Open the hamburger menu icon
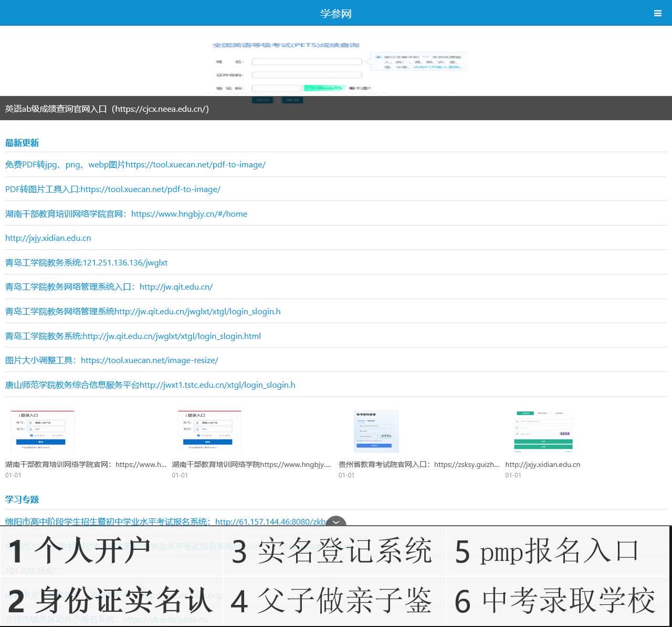This screenshot has width=672, height=627. (x=657, y=13)
